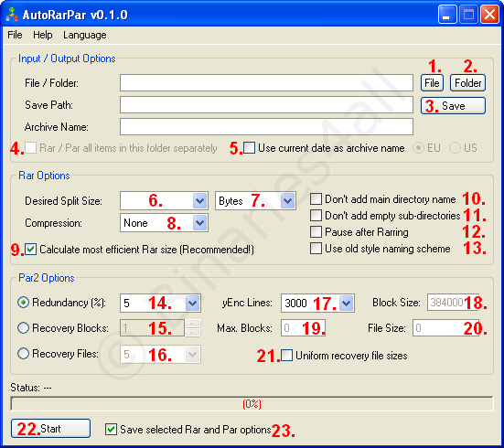
Task: Open the Redundancy percentage dropdown
Action: (x=192, y=303)
